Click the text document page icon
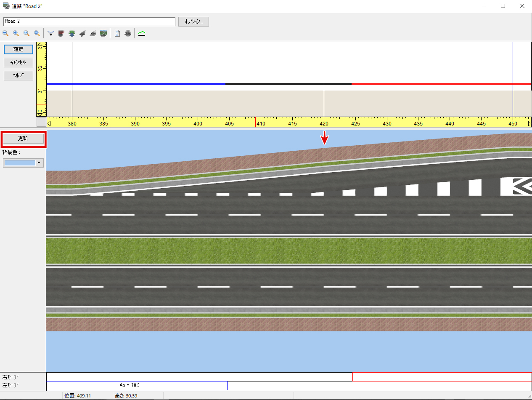532x400 pixels. pos(117,33)
